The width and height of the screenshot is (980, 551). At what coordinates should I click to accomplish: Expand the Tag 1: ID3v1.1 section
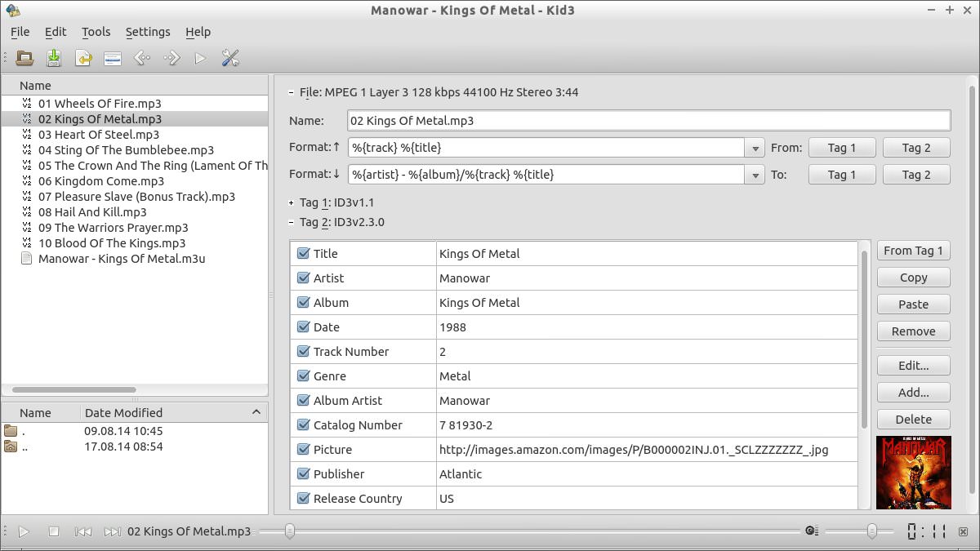tap(292, 202)
